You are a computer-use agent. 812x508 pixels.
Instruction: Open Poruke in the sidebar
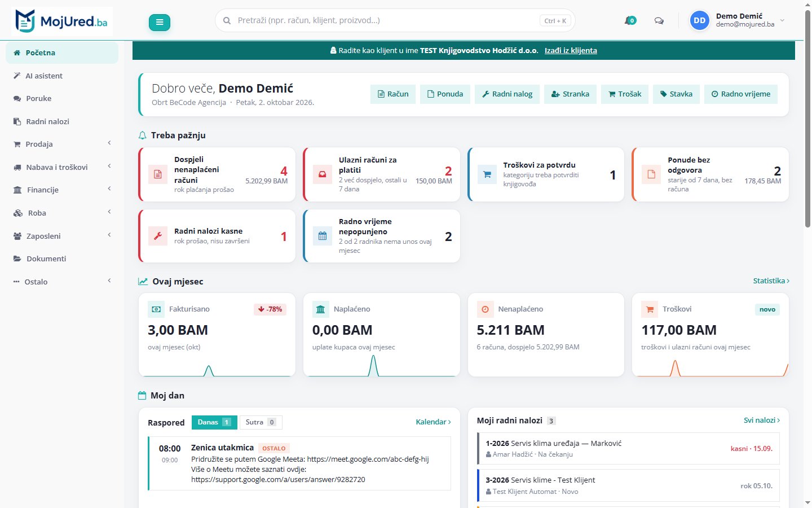click(x=62, y=98)
